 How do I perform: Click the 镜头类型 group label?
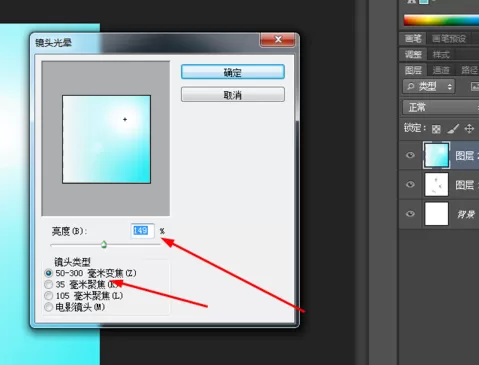coord(72,261)
